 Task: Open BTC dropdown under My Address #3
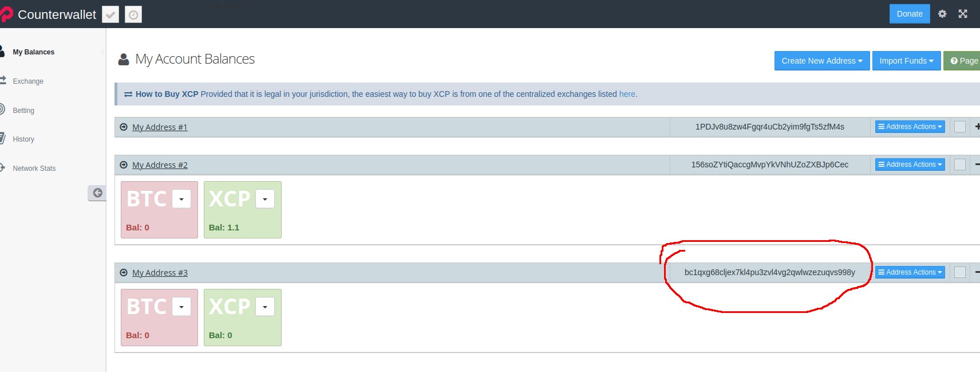point(181,307)
